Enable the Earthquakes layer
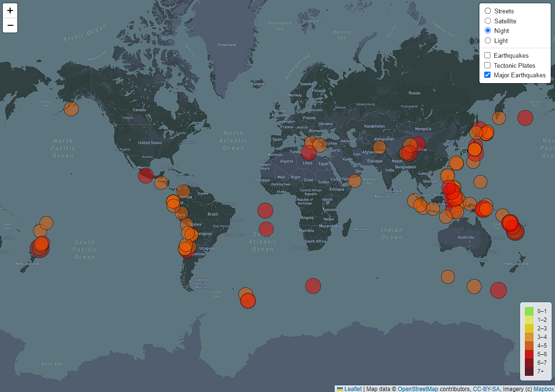The image size is (555, 392). tap(487, 55)
